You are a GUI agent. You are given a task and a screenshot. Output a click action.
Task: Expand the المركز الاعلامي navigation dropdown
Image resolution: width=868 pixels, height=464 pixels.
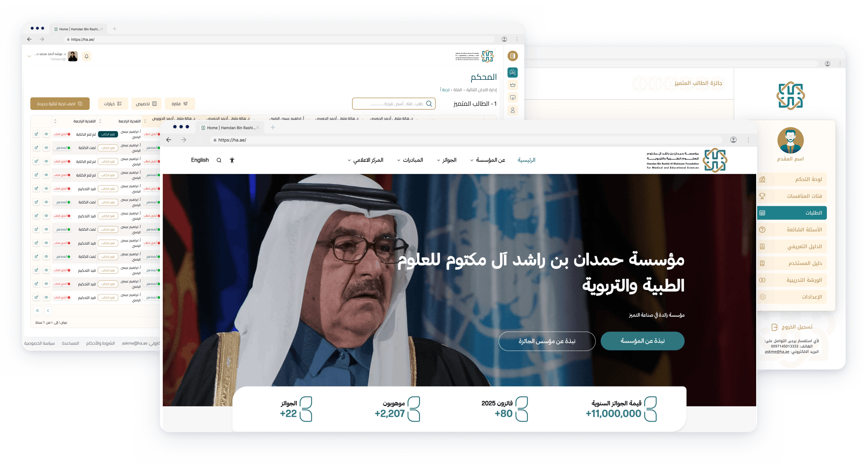[365, 160]
